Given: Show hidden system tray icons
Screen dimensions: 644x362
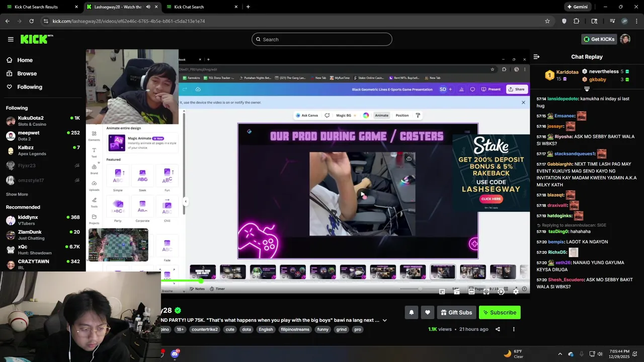Looking at the screenshot, I should [x=560, y=354].
